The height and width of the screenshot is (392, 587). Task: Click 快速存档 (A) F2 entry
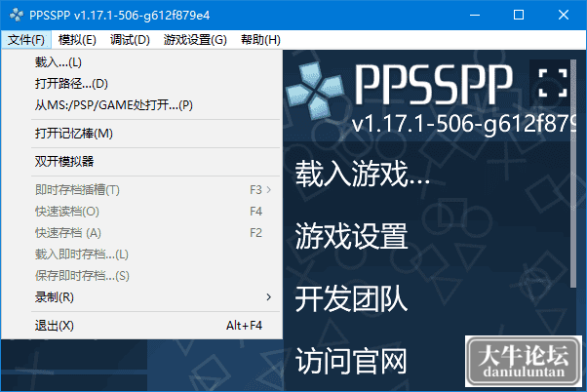tap(142, 233)
